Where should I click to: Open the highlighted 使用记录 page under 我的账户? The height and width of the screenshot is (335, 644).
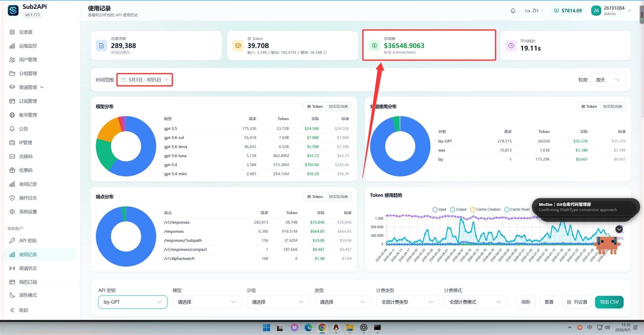coord(41,255)
